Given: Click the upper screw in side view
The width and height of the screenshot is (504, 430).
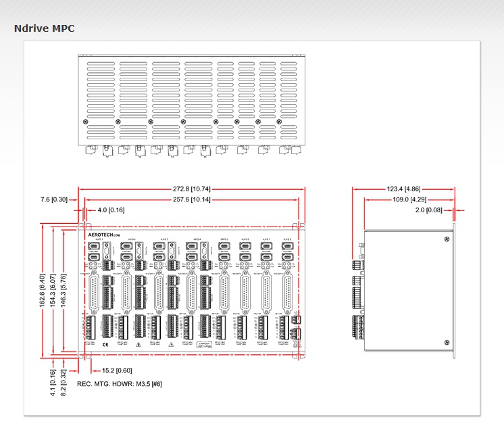Looking at the screenshot, I should point(447,239).
